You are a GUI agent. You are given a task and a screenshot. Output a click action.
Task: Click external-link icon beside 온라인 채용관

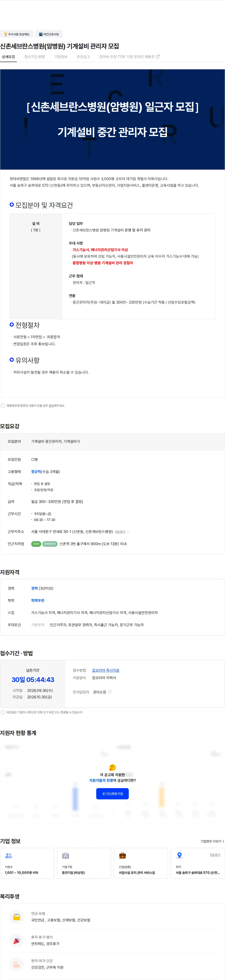158,56
